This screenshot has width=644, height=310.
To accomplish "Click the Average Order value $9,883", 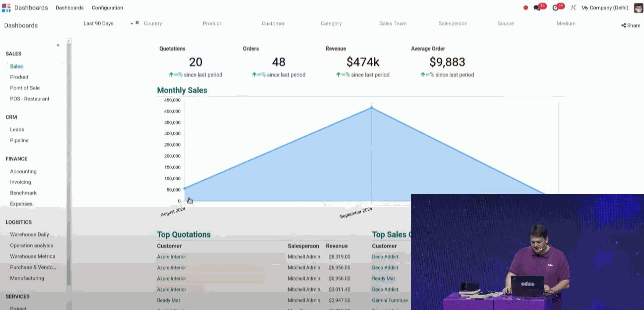I will 447,62.
